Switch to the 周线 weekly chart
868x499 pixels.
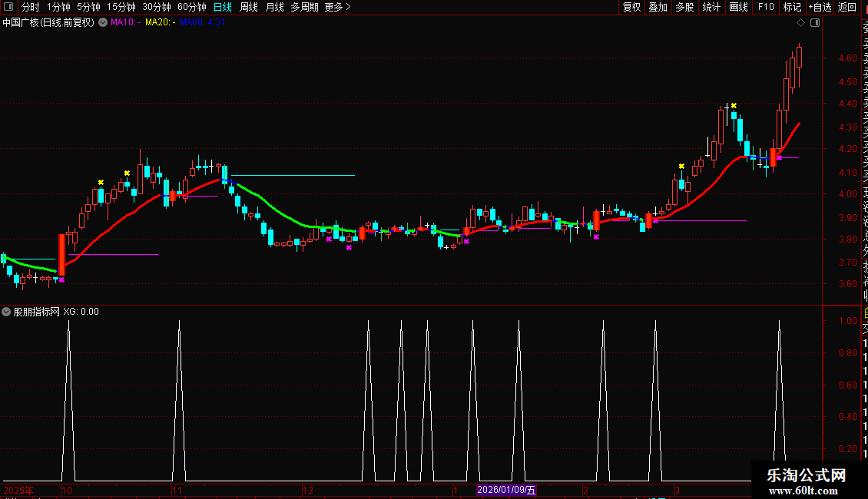(249, 7)
